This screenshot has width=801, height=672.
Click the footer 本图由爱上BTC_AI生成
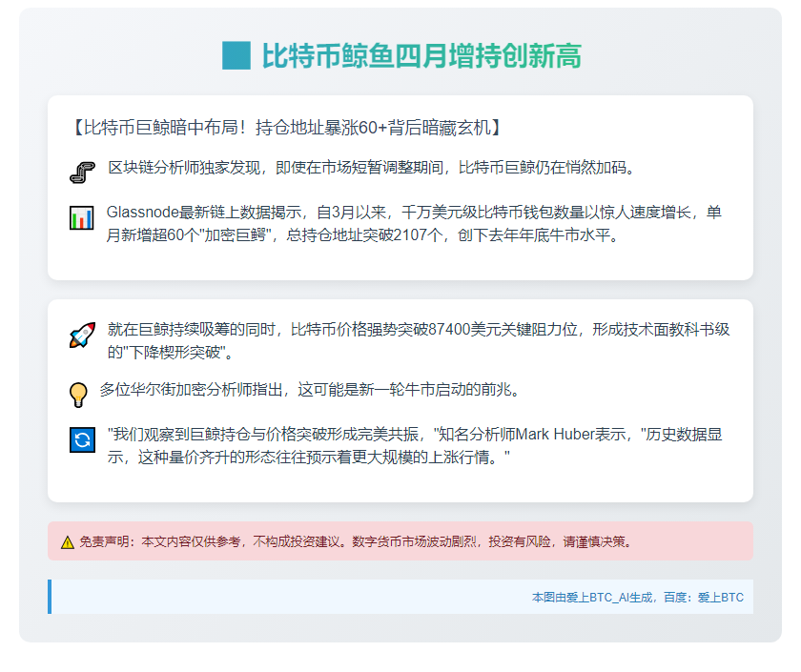click(x=638, y=597)
